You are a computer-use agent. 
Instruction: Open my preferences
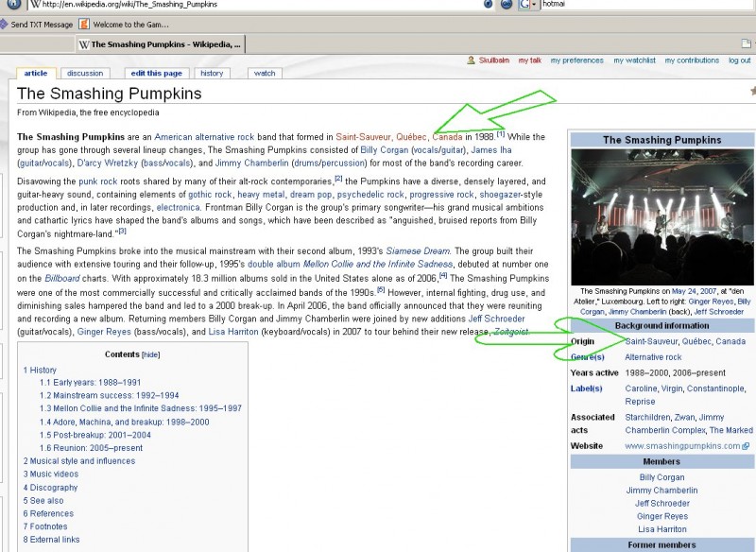pos(577,60)
